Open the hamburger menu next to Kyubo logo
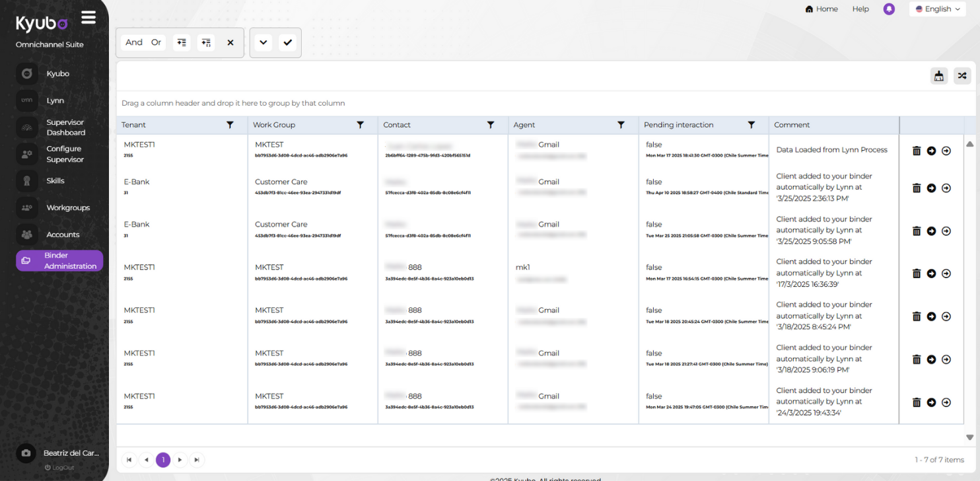The width and height of the screenshot is (980, 481). [88, 18]
